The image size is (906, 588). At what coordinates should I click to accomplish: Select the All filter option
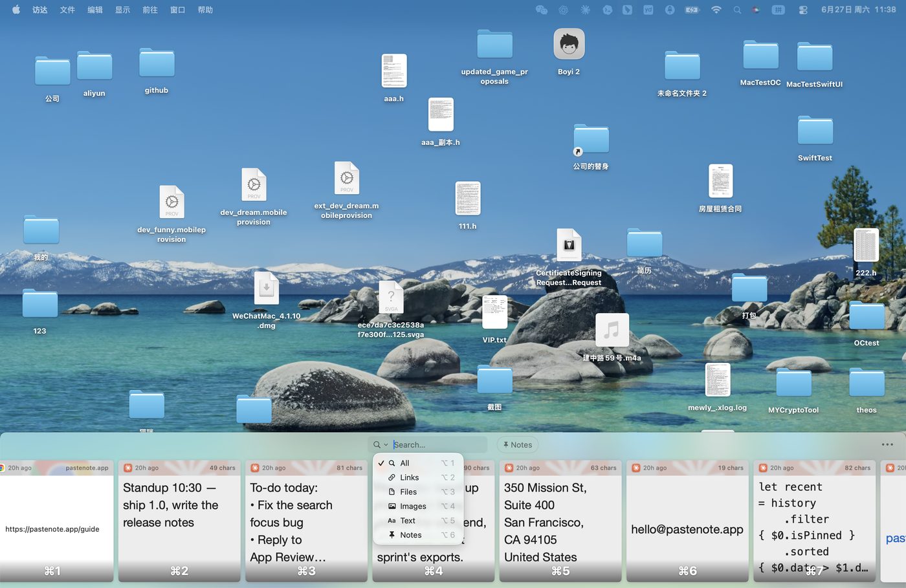(x=418, y=463)
